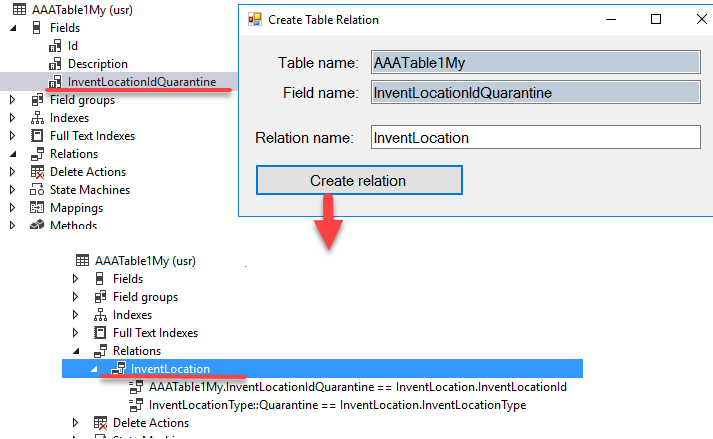Click the Field groups icon in upper tree
Viewport: 713px width, 439px height.
tap(37, 100)
